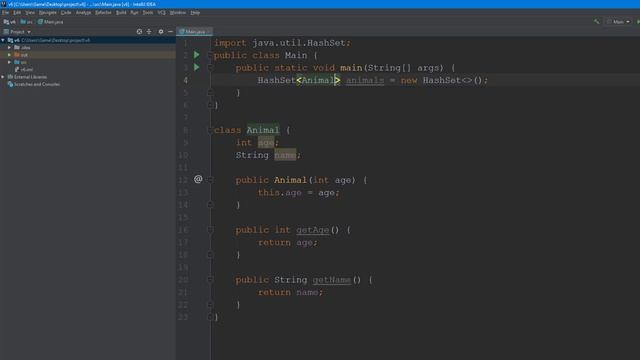Expand External Libraries node
This screenshot has width=640, height=360.
[x=3, y=77]
